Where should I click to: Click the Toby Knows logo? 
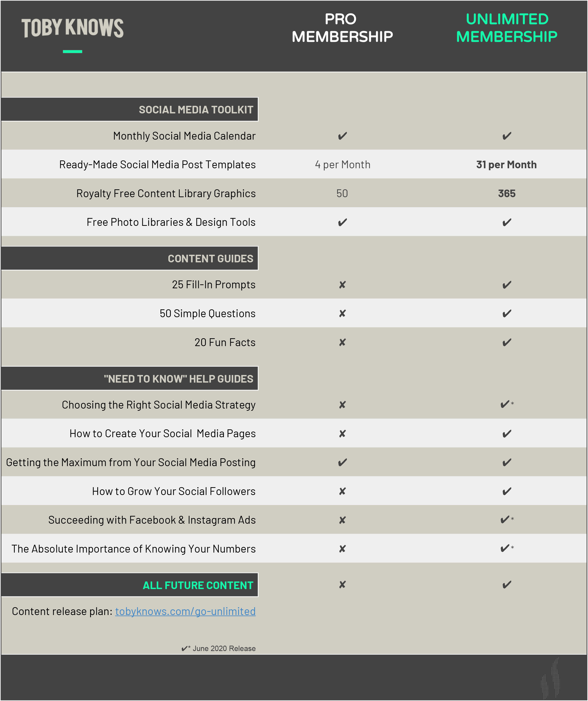[x=73, y=28]
